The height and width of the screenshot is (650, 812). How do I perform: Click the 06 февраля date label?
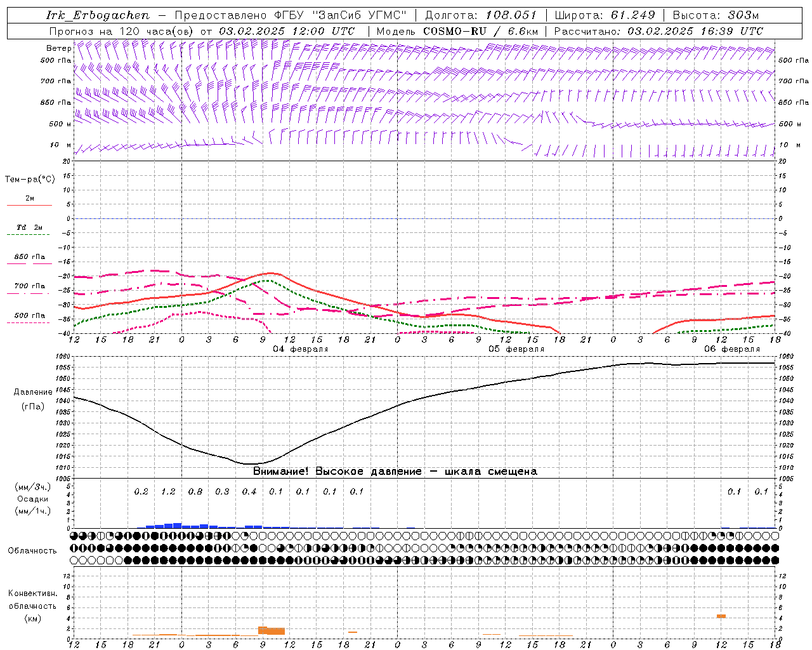coord(732,349)
